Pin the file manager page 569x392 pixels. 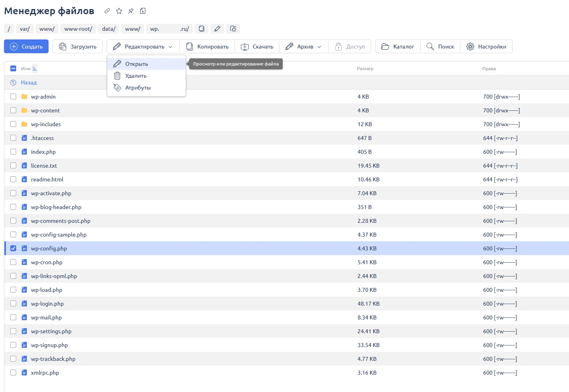pos(131,11)
